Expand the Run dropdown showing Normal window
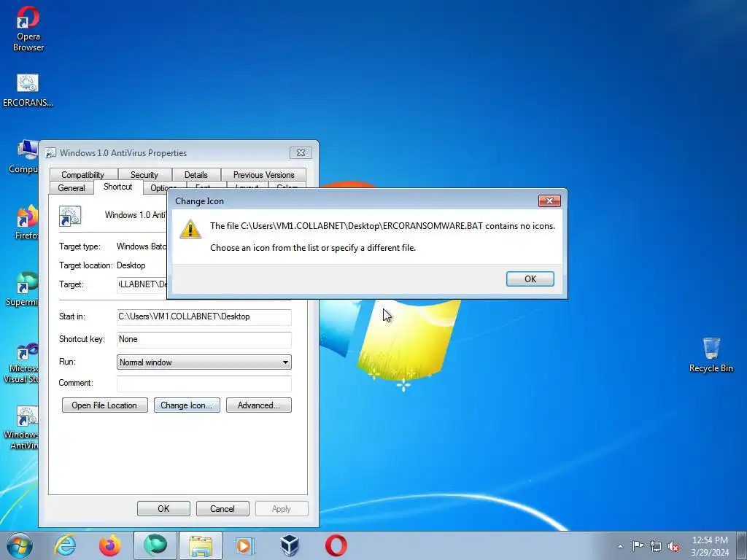The height and width of the screenshot is (560, 747). (204, 362)
